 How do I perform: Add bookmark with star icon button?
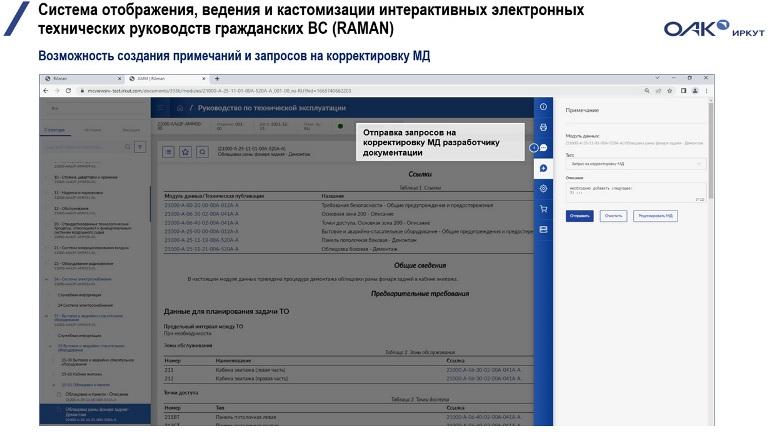[x=185, y=152]
